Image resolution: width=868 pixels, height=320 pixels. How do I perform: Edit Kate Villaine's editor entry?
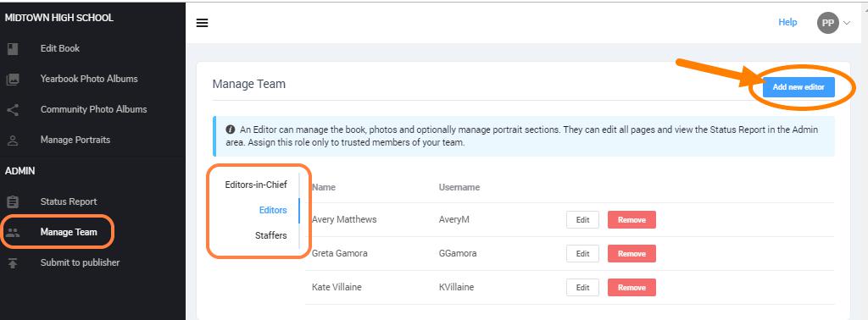click(582, 287)
